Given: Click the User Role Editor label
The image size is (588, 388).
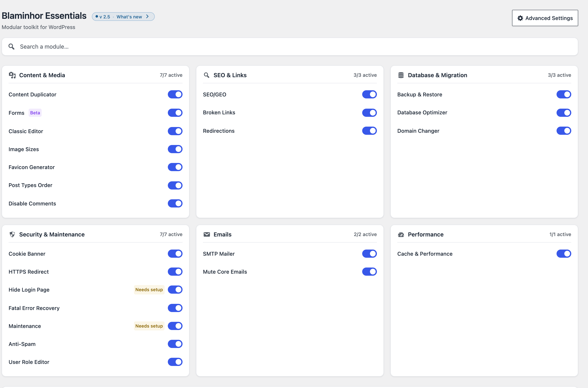Looking at the screenshot, I should point(29,362).
